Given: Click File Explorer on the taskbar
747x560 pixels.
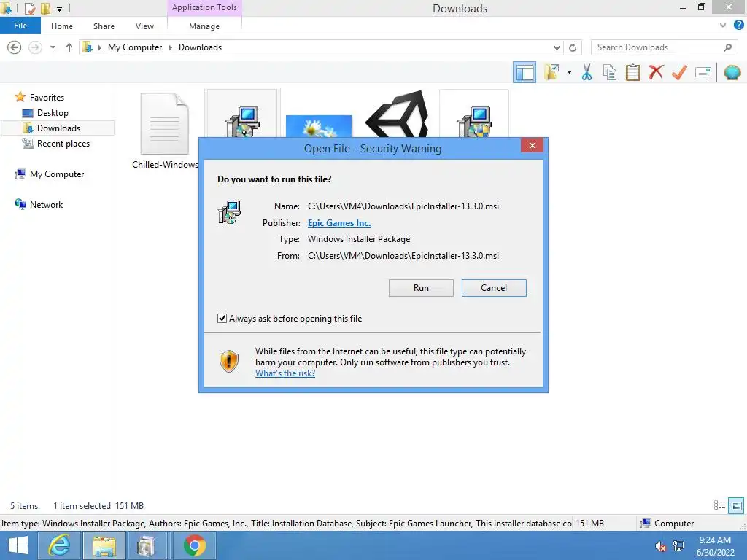Looking at the screenshot, I should tap(104, 545).
